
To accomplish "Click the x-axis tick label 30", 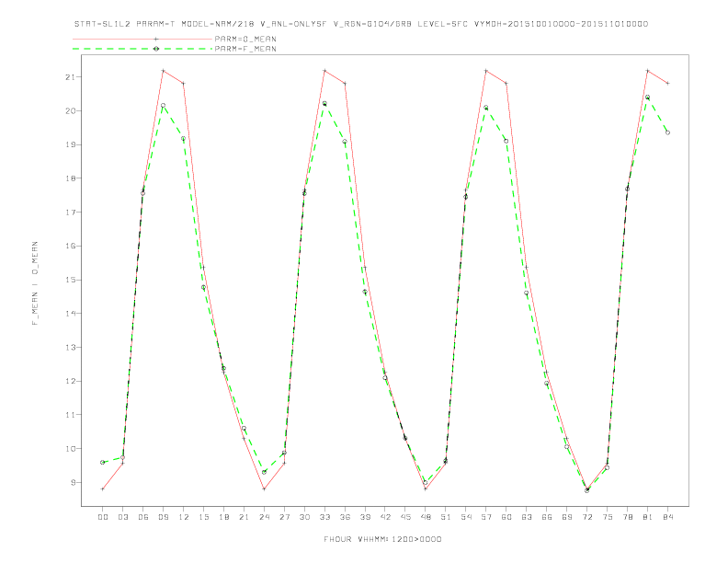I will (304, 517).
